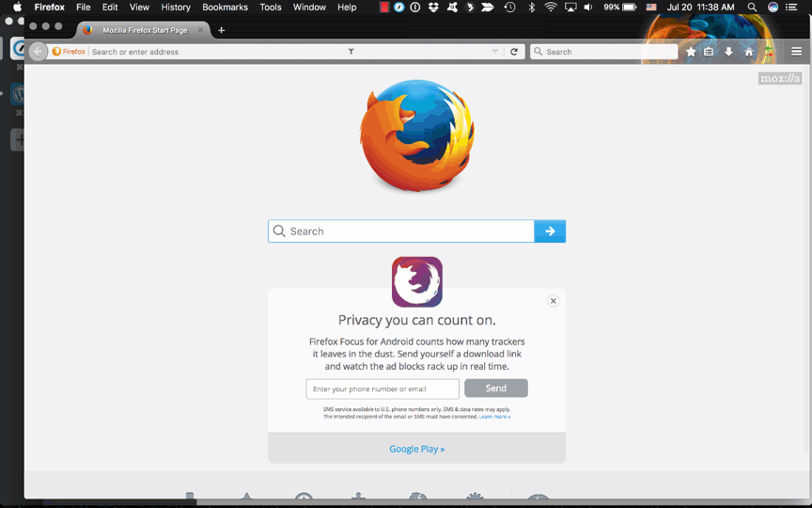Open the Firefox application menu

pyautogui.click(x=49, y=8)
